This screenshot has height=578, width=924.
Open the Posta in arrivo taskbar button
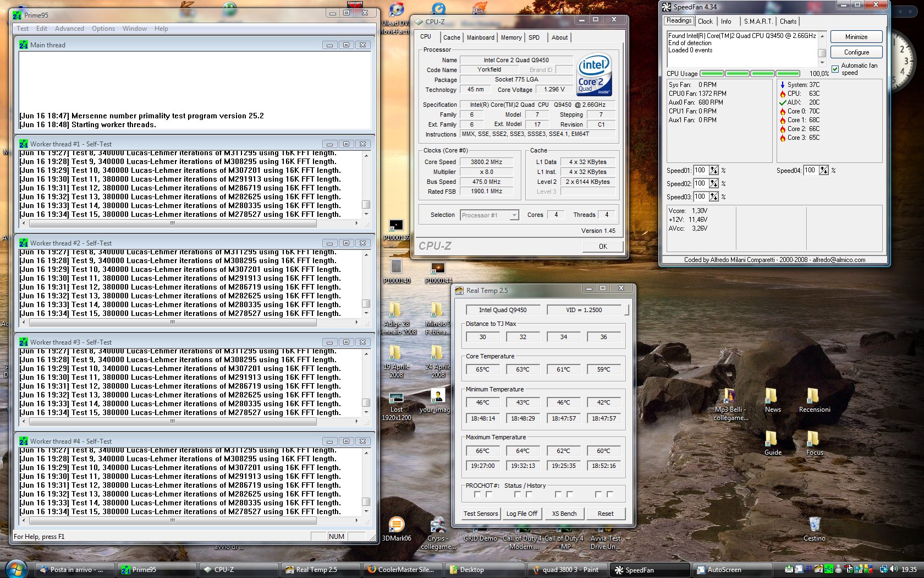(76, 570)
